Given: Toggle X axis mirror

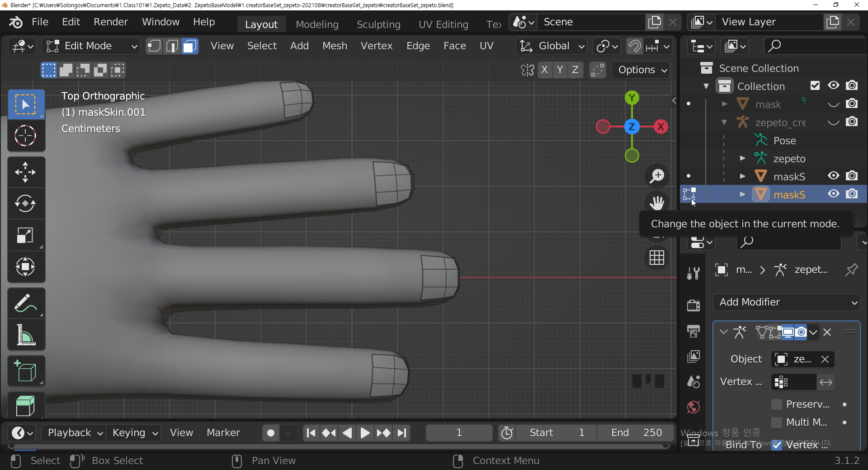Looking at the screenshot, I should (x=545, y=70).
